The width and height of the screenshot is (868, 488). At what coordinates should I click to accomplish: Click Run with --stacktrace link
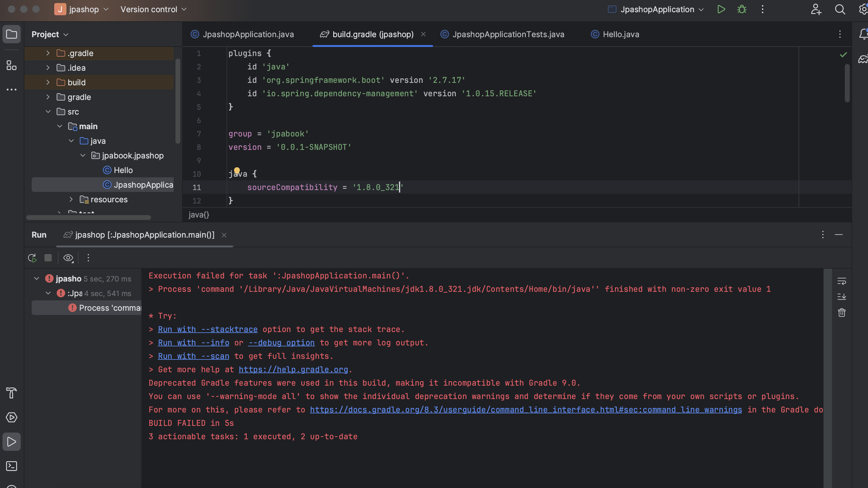coord(208,329)
